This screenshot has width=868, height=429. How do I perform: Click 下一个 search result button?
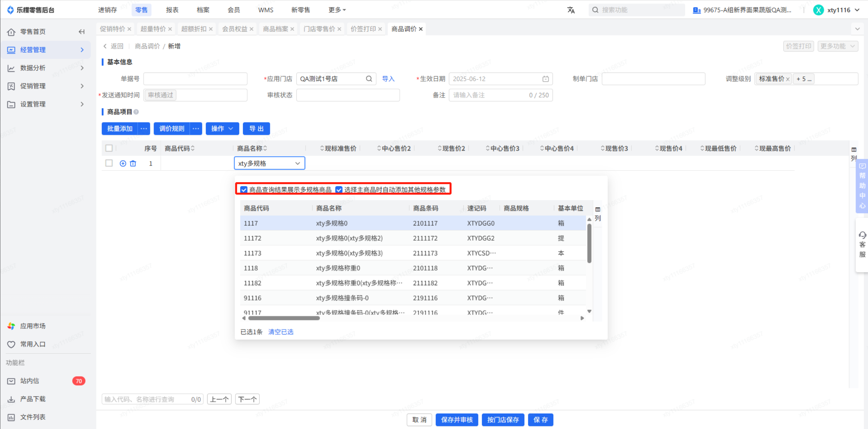247,400
